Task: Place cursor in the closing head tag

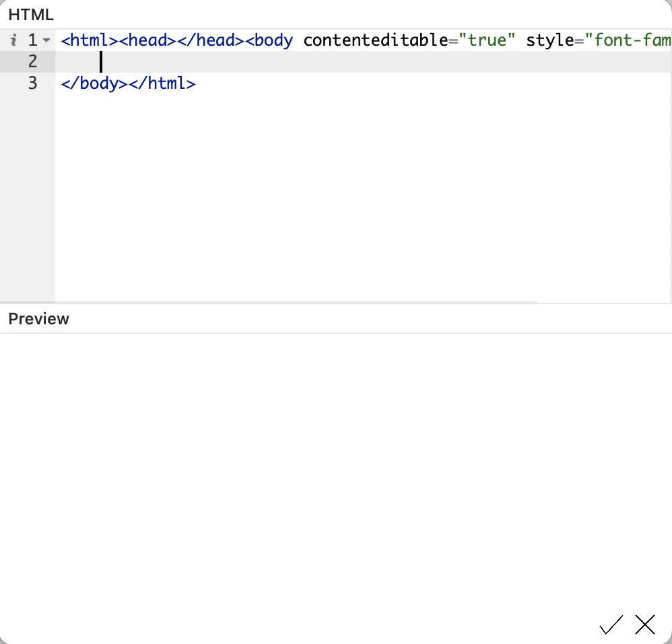Action: point(211,40)
